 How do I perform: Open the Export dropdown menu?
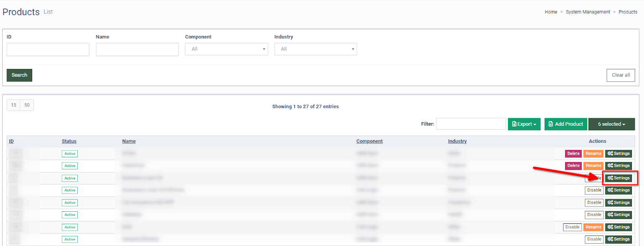tap(524, 124)
